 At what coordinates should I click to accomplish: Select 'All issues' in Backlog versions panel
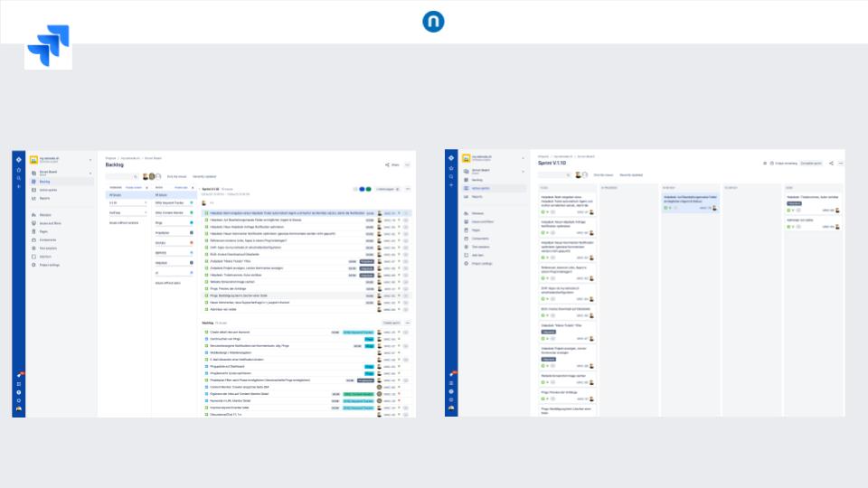coord(114,194)
